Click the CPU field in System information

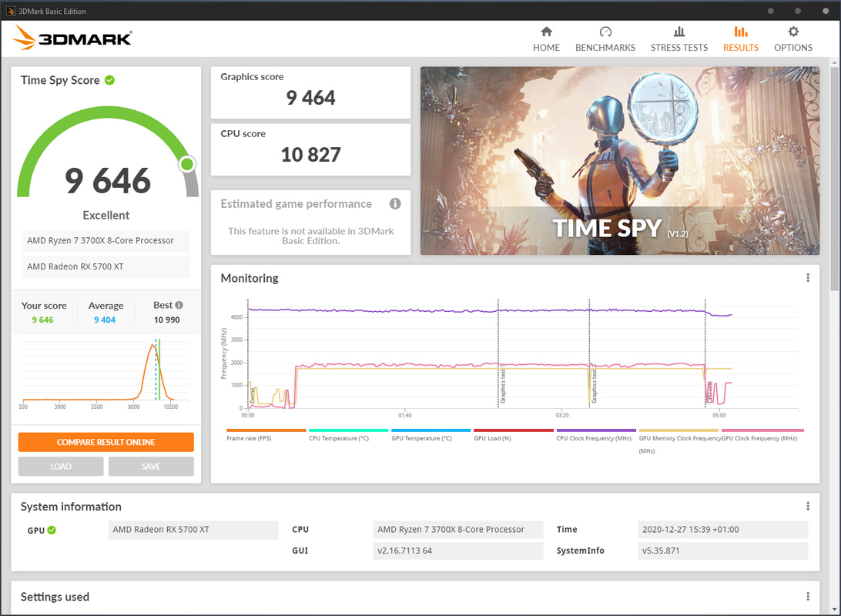click(x=458, y=530)
